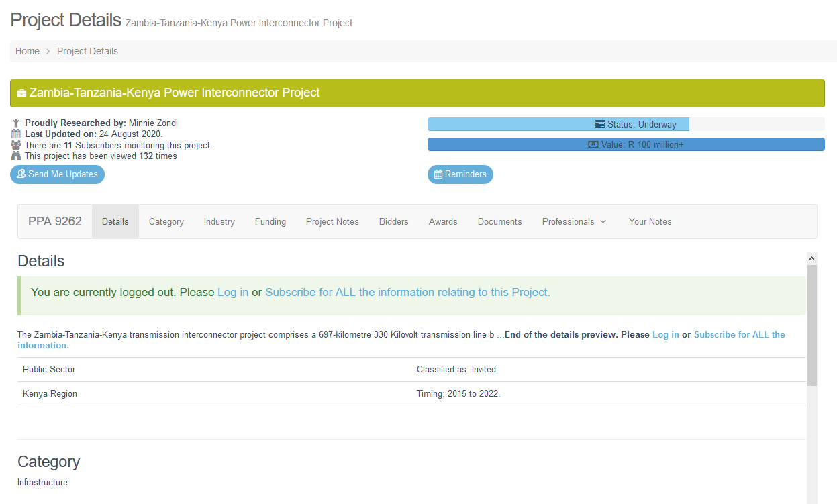Open the Industry tab
This screenshot has width=837, height=504.
219,222
